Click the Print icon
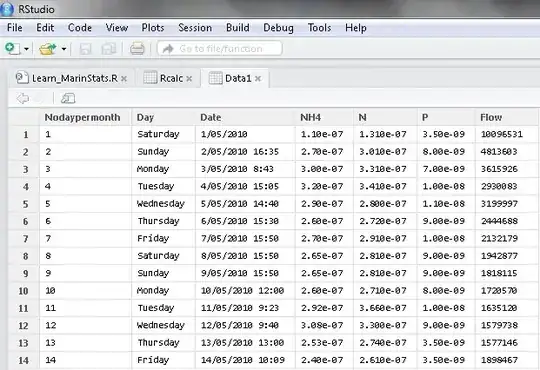 pyautogui.click(x=137, y=49)
